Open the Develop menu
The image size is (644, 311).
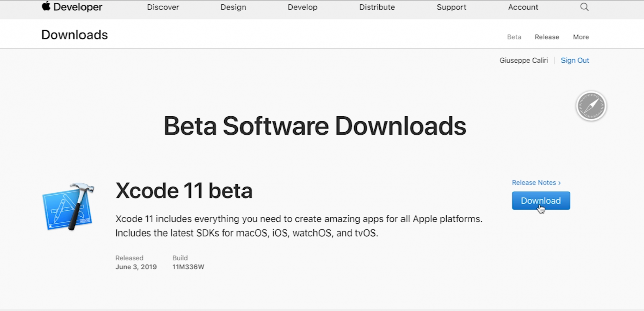tap(302, 7)
